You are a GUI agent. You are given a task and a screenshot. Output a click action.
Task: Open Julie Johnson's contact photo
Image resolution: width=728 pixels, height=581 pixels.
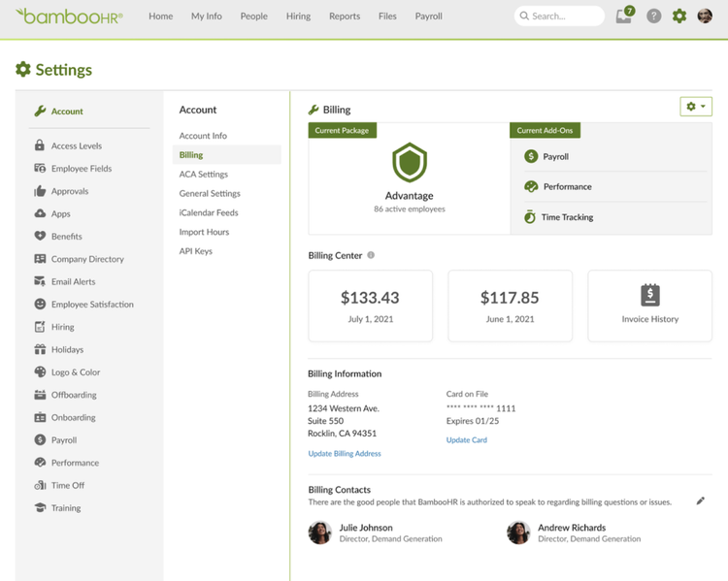click(320, 533)
